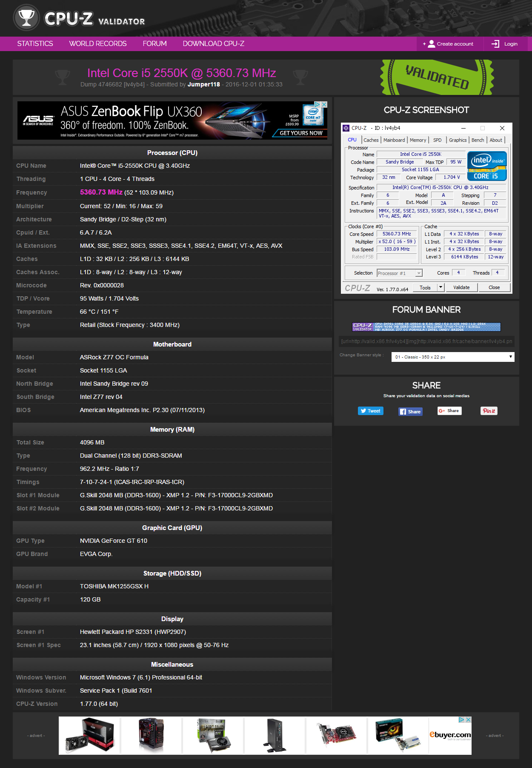Click the submitter name Jumper118
The width and height of the screenshot is (532, 768).
[204, 84]
